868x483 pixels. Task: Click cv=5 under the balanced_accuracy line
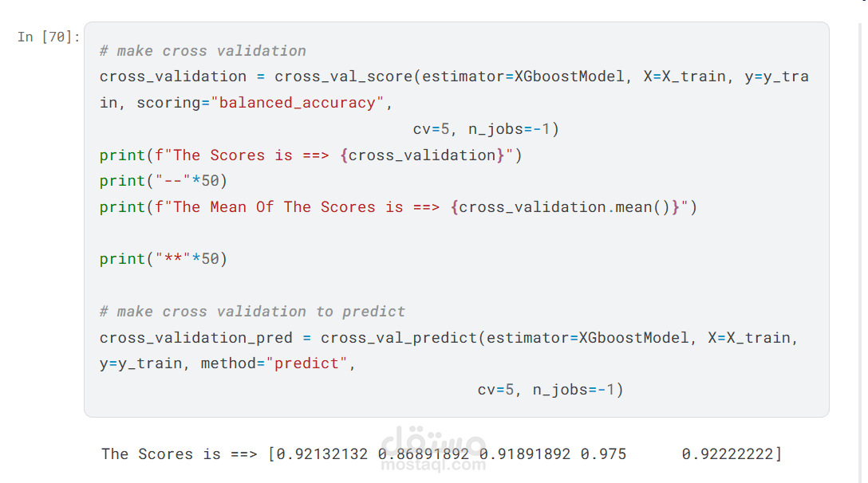click(431, 129)
